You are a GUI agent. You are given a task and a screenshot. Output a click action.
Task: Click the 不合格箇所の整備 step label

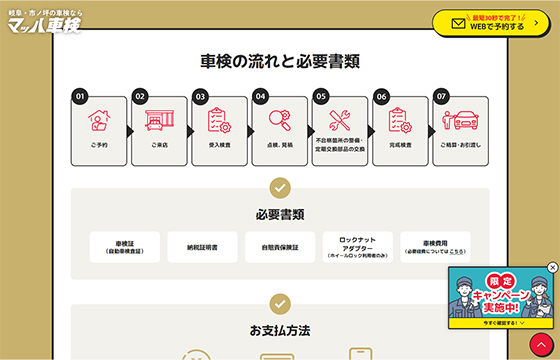(x=340, y=145)
